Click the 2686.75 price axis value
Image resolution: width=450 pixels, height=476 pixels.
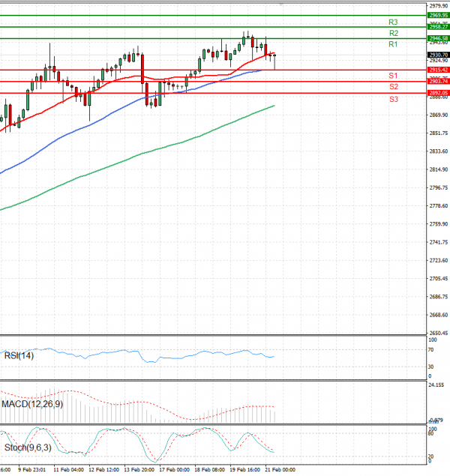[x=439, y=297]
